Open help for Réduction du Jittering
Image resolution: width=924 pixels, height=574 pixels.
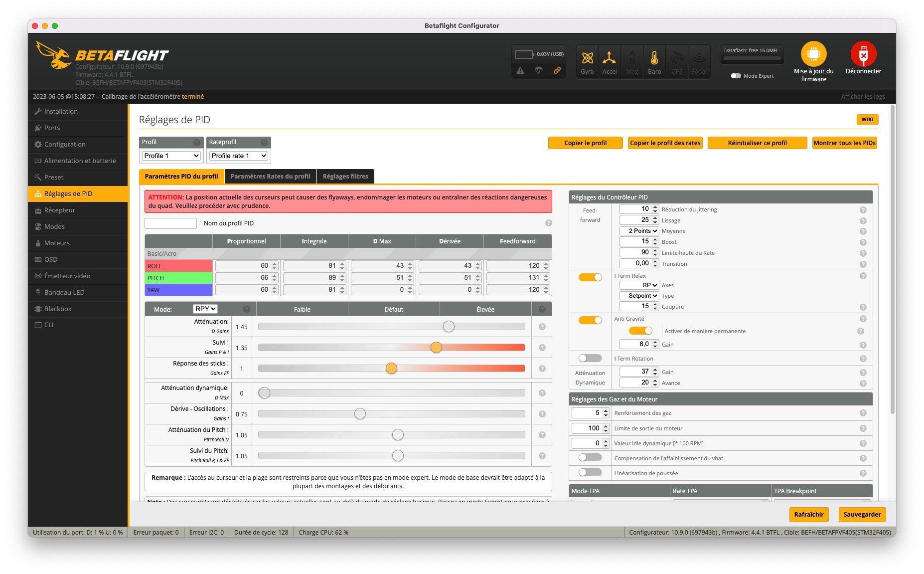tap(863, 210)
